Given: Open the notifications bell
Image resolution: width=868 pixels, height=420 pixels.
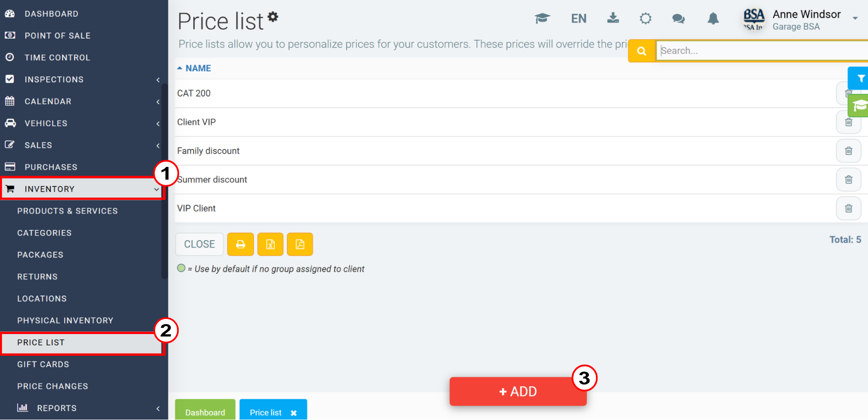Looking at the screenshot, I should click(713, 19).
